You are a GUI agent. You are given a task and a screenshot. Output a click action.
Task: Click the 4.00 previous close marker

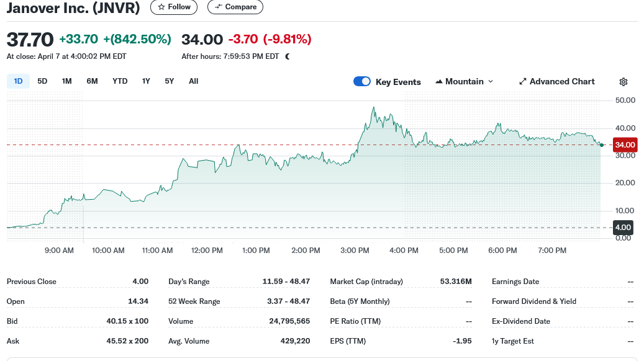pos(622,227)
